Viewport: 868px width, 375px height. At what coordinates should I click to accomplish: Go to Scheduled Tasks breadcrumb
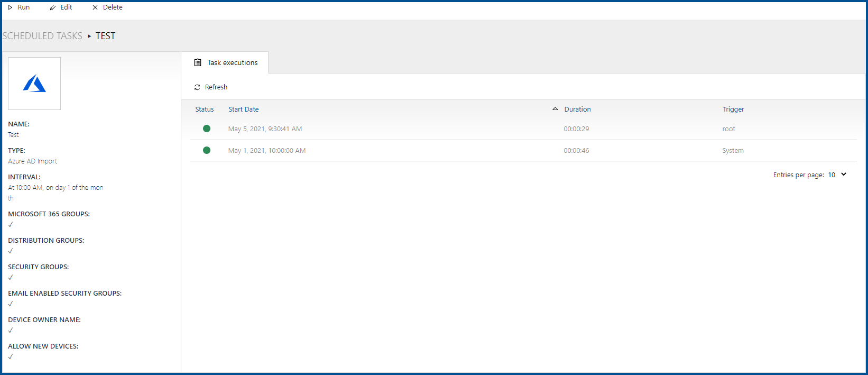(42, 36)
